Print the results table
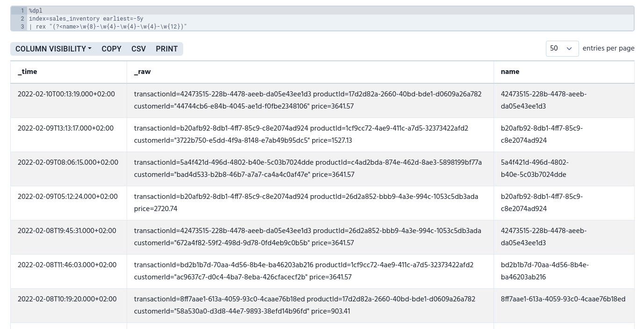Screen dimensions: 644x329 166,49
